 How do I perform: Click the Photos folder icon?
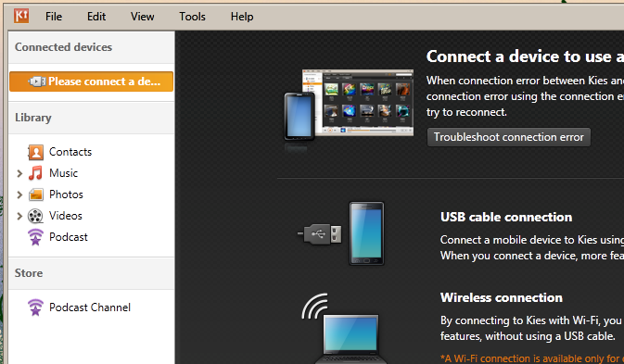point(36,195)
